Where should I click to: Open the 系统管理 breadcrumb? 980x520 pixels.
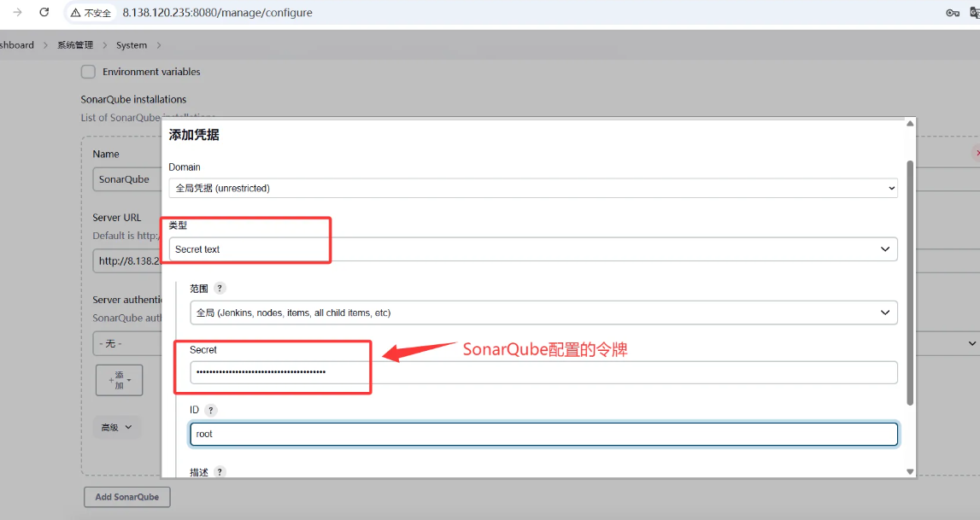click(75, 45)
